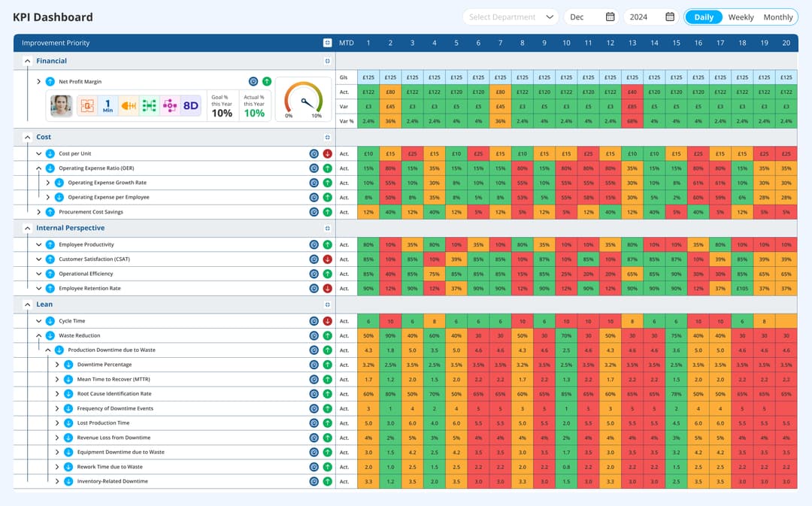The image size is (812, 506).
Task: Click the red down-arrow indicator beside Cost per Unit
Action: [x=329, y=153]
